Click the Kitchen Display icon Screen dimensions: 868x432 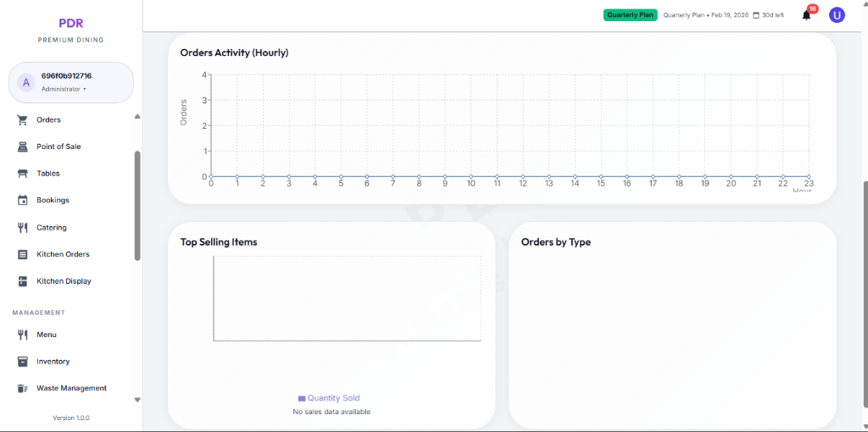(x=23, y=281)
